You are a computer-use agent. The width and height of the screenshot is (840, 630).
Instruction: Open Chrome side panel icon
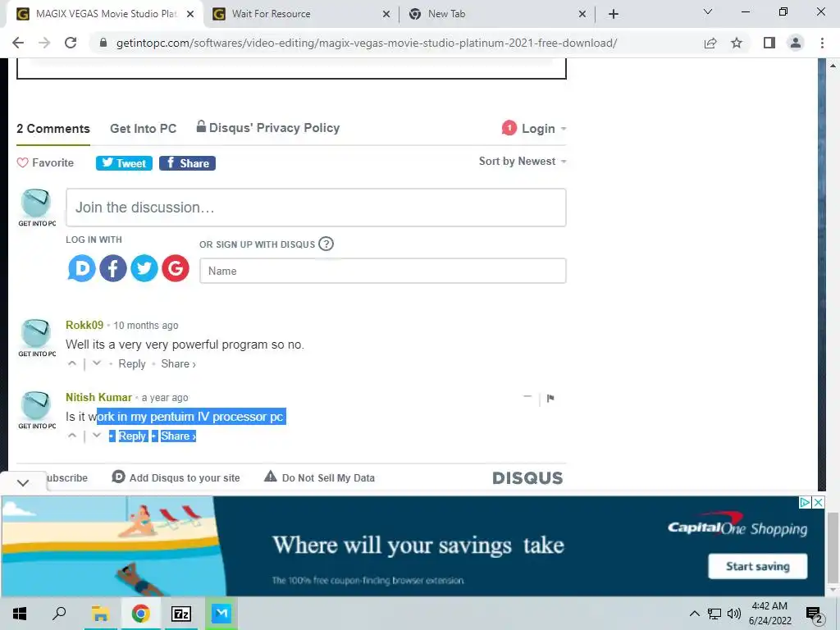coord(769,43)
